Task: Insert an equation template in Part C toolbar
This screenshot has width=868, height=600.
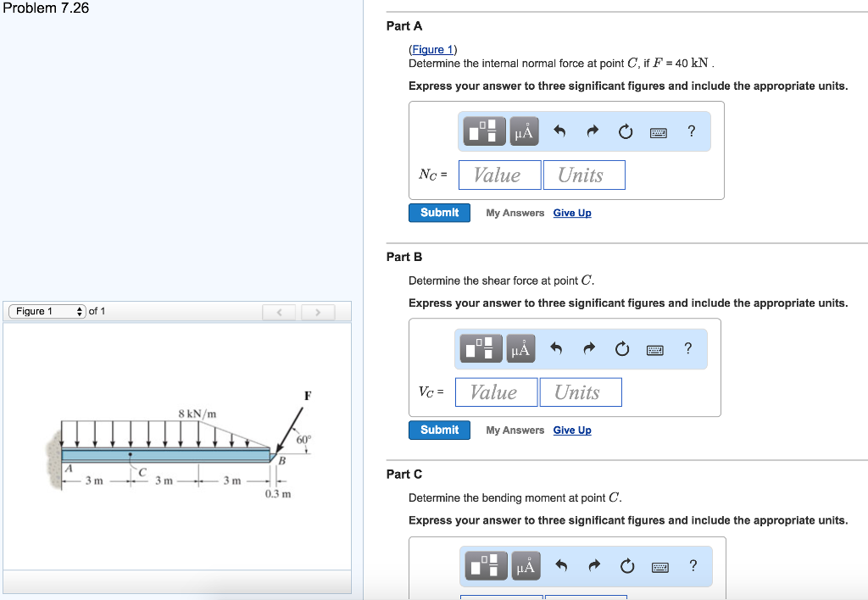Action: 483,566
